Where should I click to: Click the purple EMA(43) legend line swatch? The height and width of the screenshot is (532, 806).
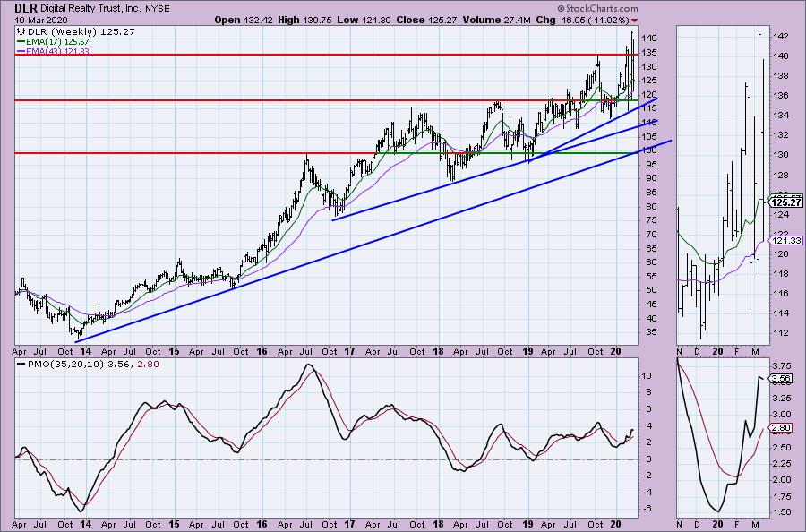pyautogui.click(x=21, y=51)
